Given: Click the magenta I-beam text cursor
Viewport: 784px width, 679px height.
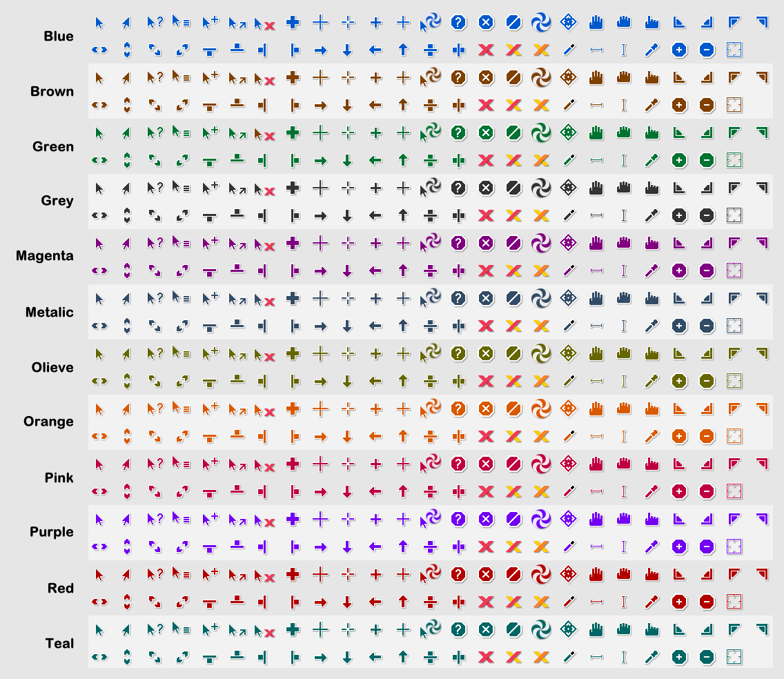Looking at the screenshot, I should point(623,270).
